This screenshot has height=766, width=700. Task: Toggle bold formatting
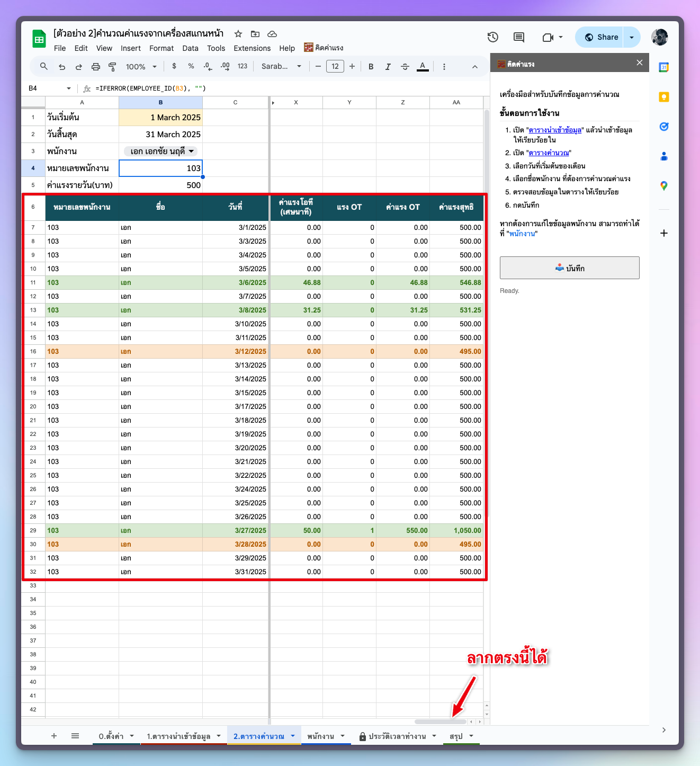point(371,67)
